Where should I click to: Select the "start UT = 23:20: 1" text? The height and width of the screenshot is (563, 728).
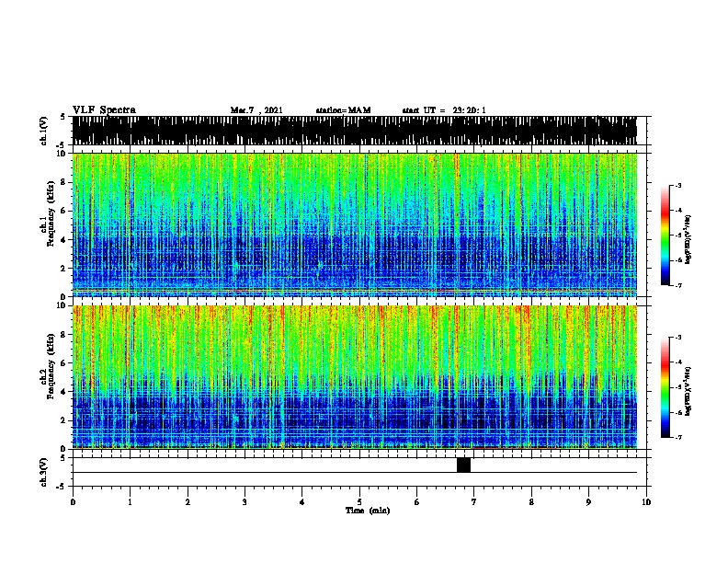click(x=444, y=110)
